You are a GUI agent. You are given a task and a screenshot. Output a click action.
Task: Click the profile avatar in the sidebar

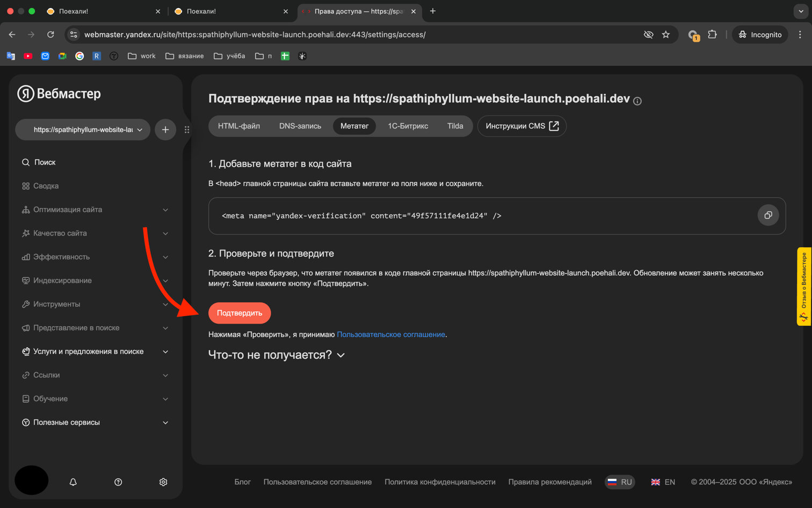31,481
